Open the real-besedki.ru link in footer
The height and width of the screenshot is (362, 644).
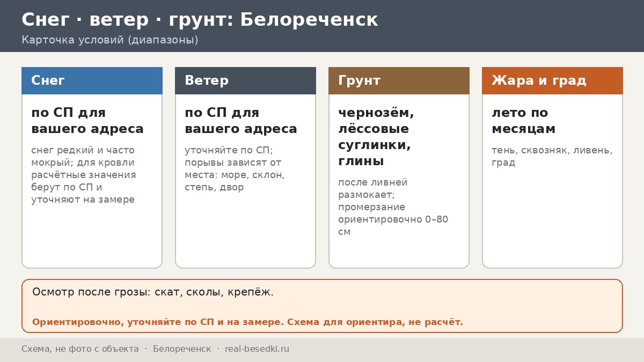point(257,349)
